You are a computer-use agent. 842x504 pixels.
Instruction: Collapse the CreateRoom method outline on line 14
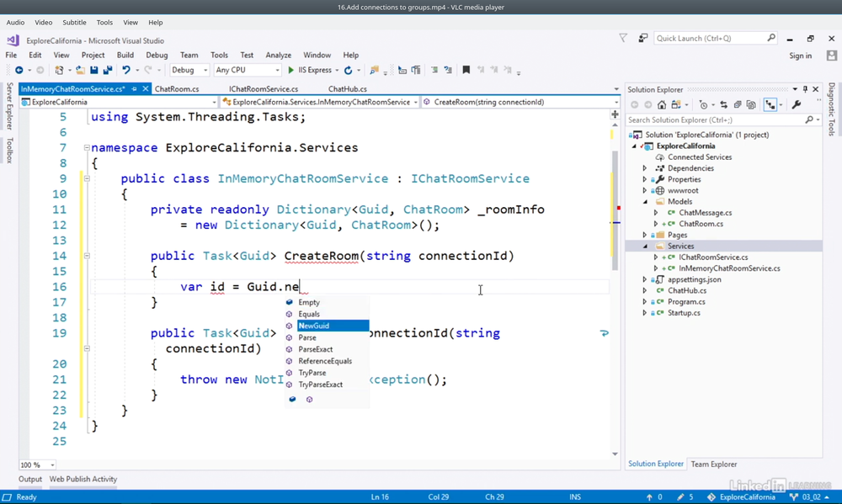point(87,256)
